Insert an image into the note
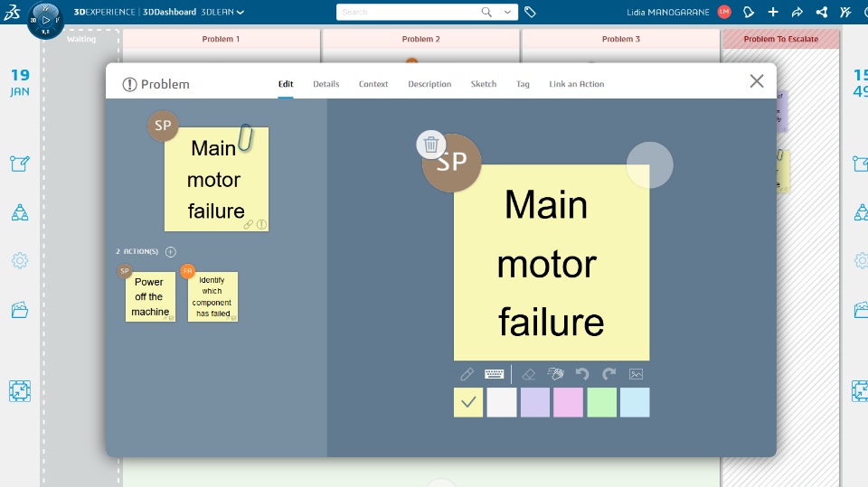Viewport: 868px width, 487px height. click(636, 375)
